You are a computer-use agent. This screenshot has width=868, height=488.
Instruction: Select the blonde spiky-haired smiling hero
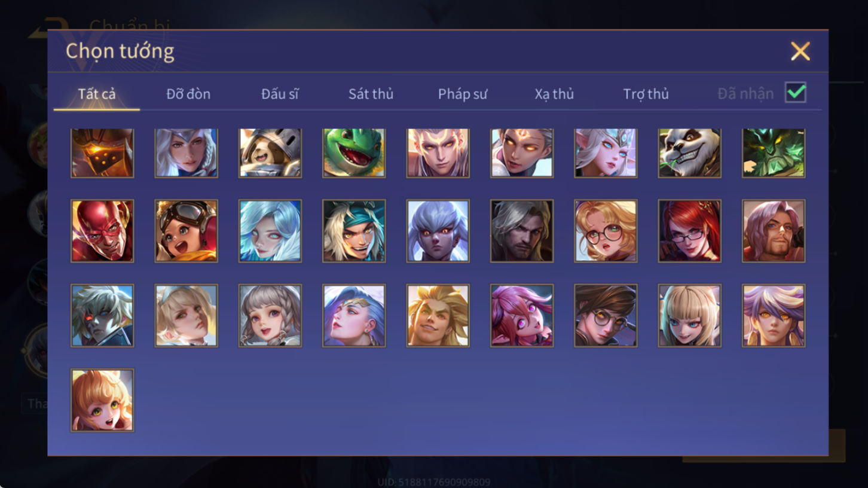pos(438,316)
